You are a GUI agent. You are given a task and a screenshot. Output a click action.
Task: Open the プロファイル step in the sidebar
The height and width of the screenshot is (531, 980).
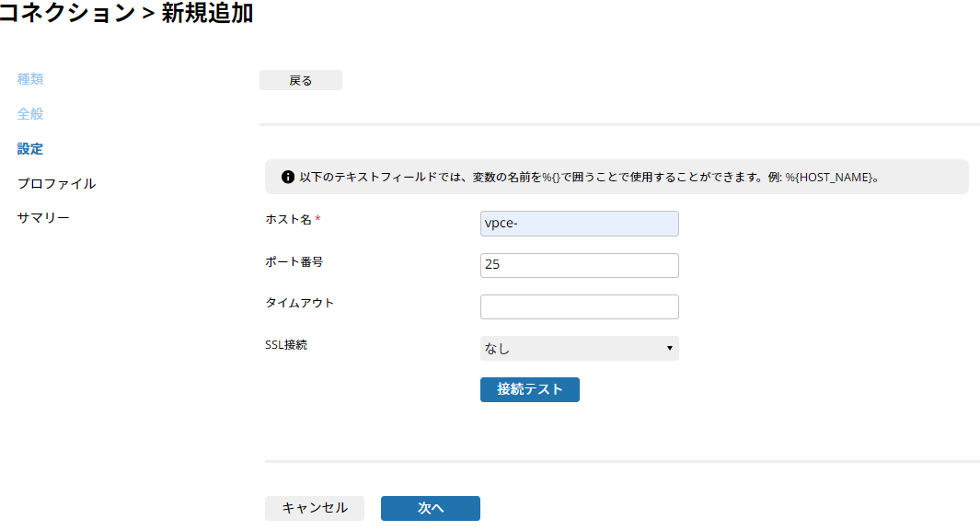click(x=56, y=184)
